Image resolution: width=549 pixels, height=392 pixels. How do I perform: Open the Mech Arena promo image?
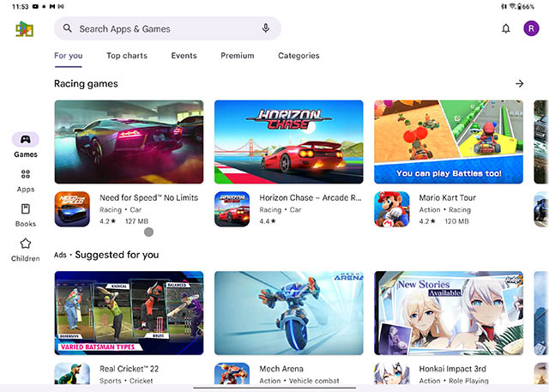click(x=288, y=313)
